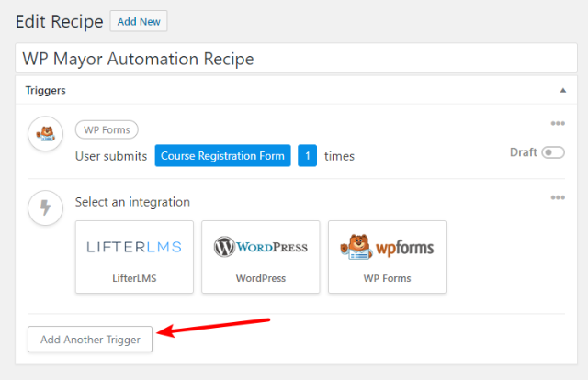Change the number of times value 1
The width and height of the screenshot is (588, 380).
pos(307,155)
